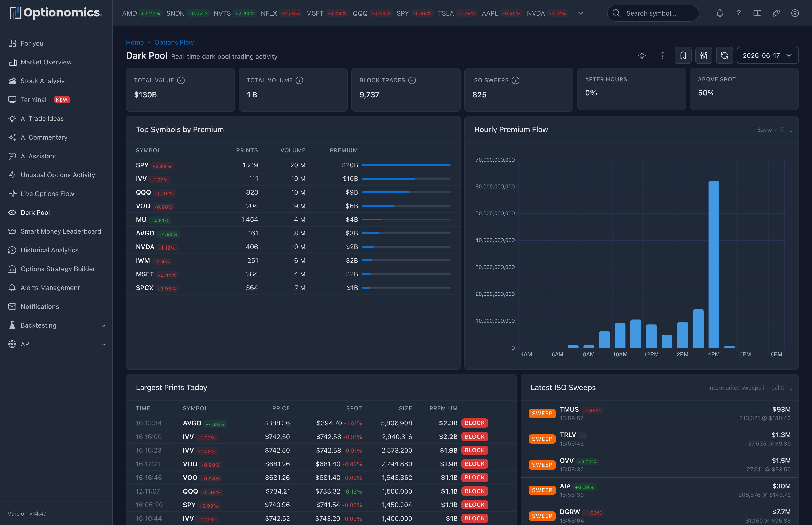Image resolution: width=812 pixels, height=525 pixels.
Task: Click the SWEEP badge for OVV
Action: point(542,465)
